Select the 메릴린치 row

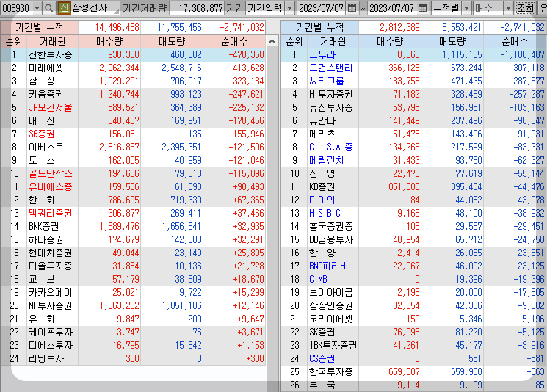pyautogui.click(x=414, y=161)
